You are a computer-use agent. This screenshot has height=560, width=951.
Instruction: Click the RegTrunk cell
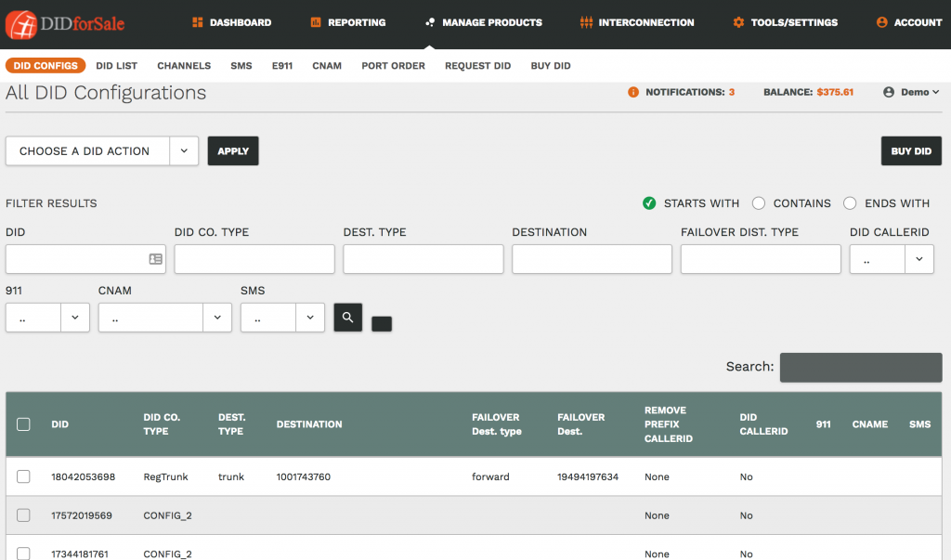pyautogui.click(x=165, y=476)
